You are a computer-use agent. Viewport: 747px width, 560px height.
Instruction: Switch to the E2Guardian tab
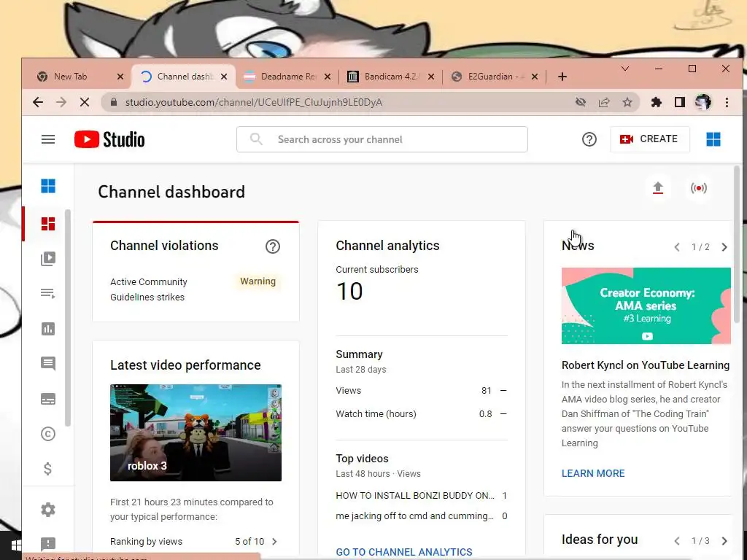coord(495,76)
